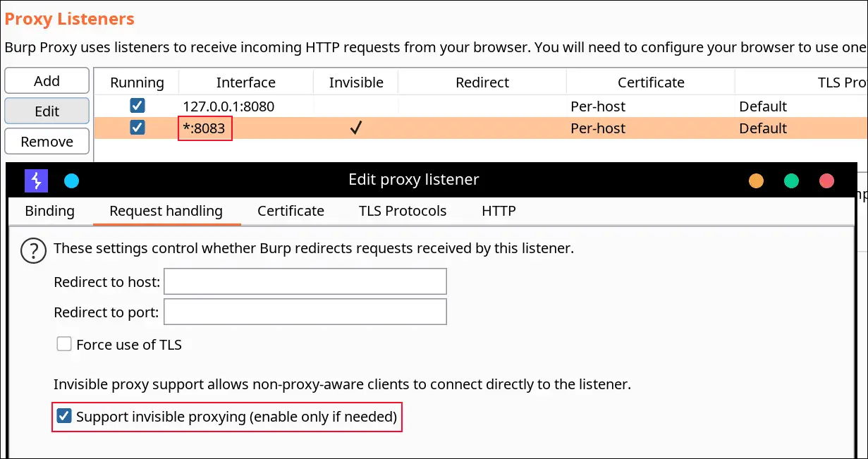Open the question mark help icon
This screenshot has height=459, width=868.
click(x=33, y=250)
